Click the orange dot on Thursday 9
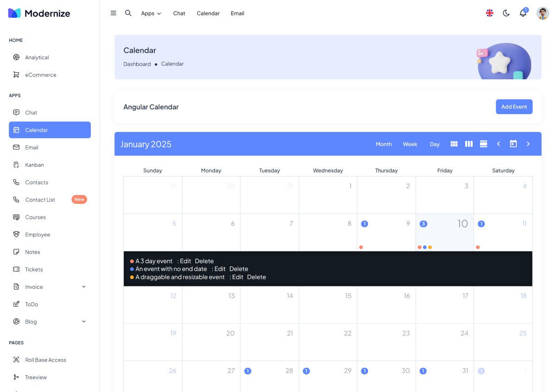 pyautogui.click(x=361, y=247)
